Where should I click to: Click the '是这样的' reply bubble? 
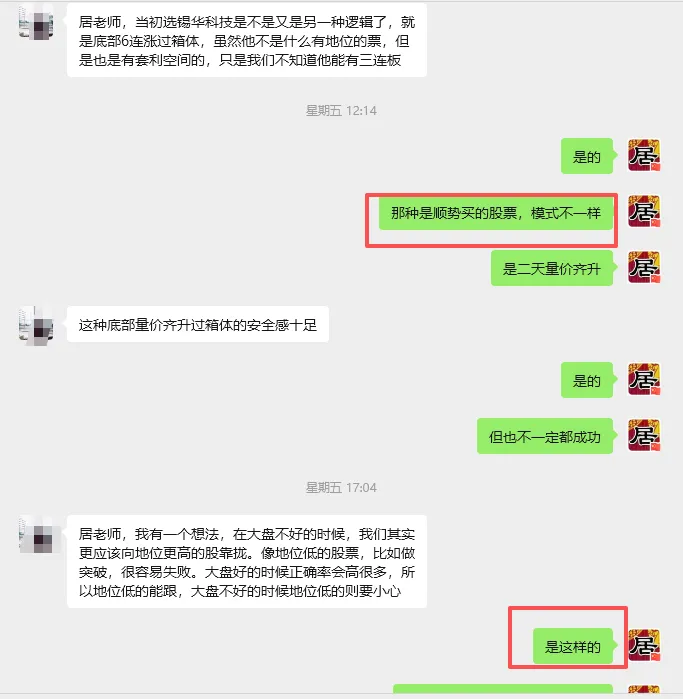[x=575, y=646]
